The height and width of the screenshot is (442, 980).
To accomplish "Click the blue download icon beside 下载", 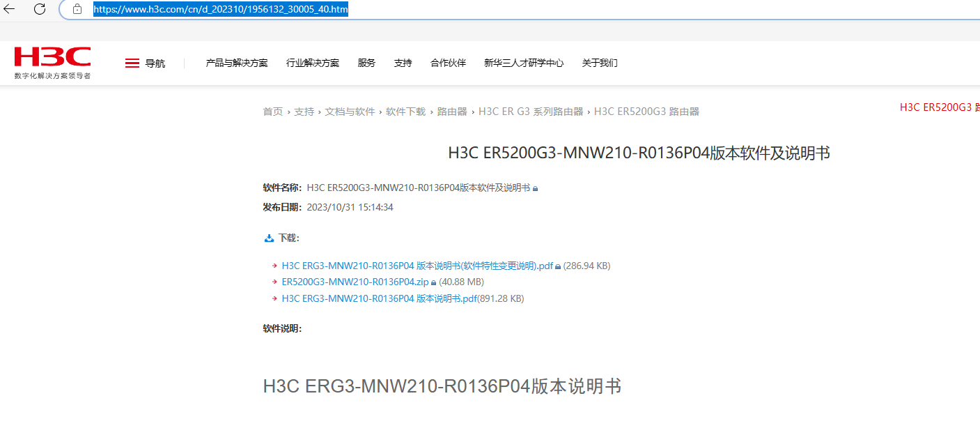I will pyautogui.click(x=269, y=238).
